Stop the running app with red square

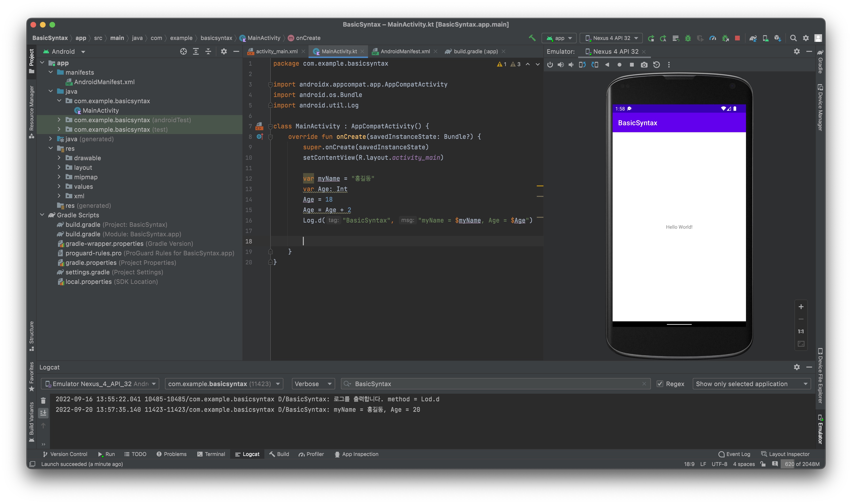737,38
